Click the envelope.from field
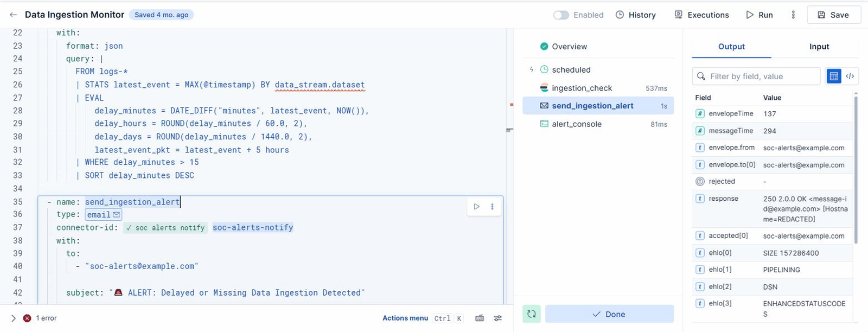Image resolution: width=868 pixels, height=332 pixels. pos(772,148)
